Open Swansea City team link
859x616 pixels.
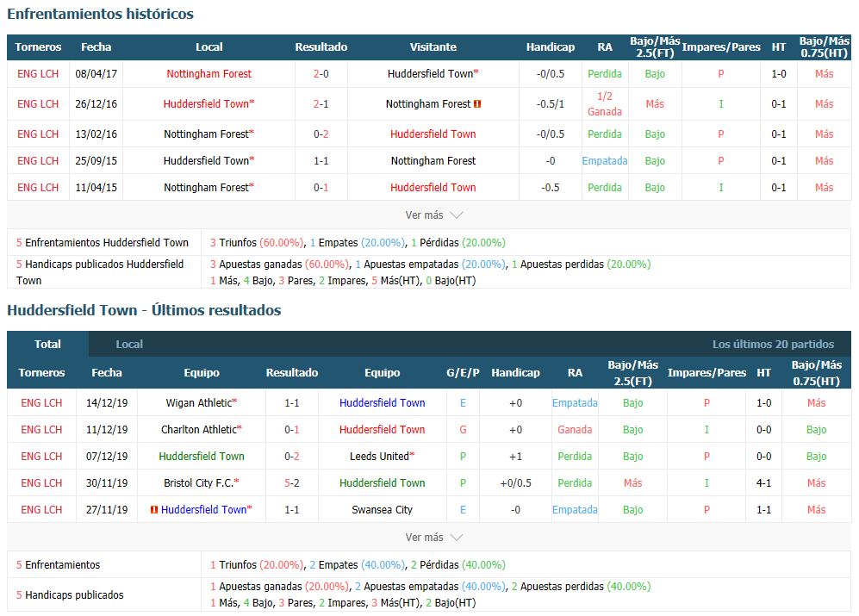tap(382, 510)
